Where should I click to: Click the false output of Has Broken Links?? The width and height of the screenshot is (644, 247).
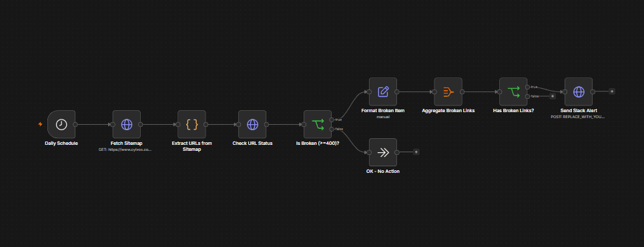click(527, 97)
